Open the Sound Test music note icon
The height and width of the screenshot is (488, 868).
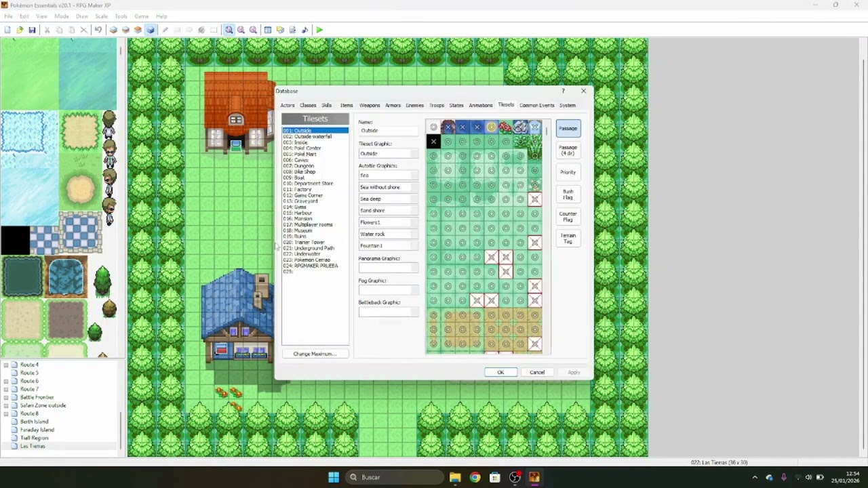point(304,30)
